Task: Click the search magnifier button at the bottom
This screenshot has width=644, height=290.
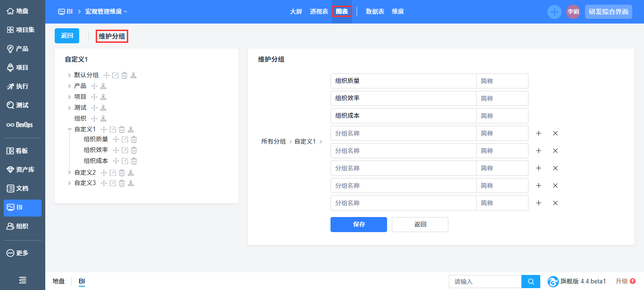Action: tap(531, 282)
